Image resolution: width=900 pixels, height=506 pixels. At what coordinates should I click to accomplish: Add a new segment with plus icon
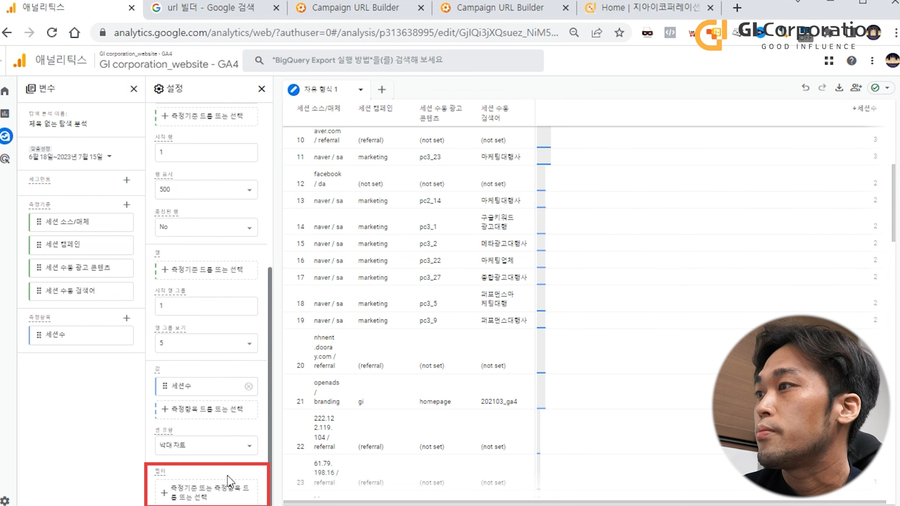click(x=127, y=180)
